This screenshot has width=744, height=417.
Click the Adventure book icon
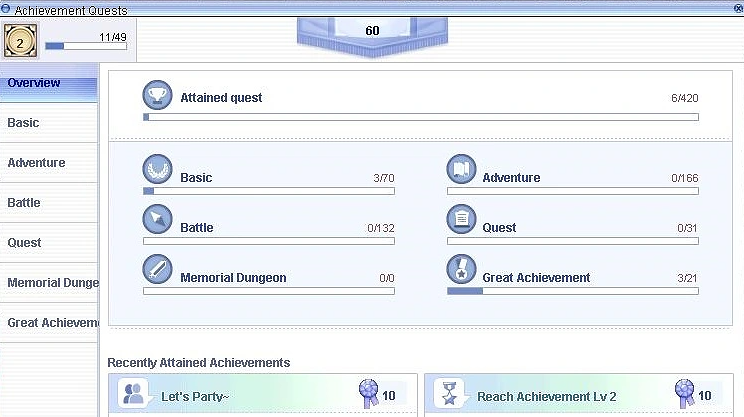click(461, 170)
